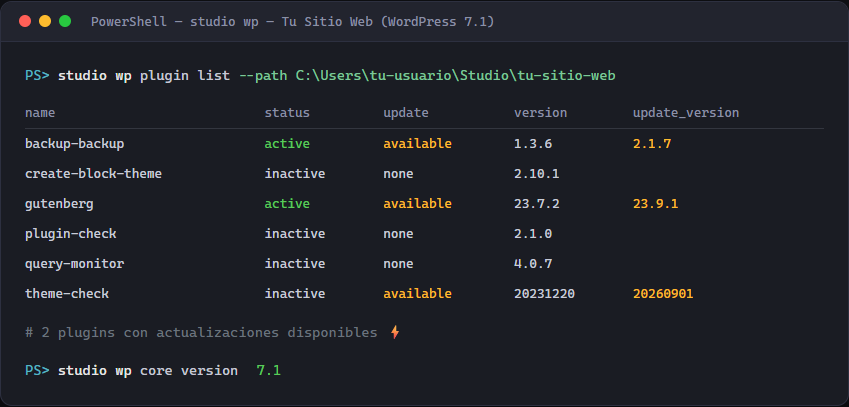Click the 'update' column header

tap(406, 113)
